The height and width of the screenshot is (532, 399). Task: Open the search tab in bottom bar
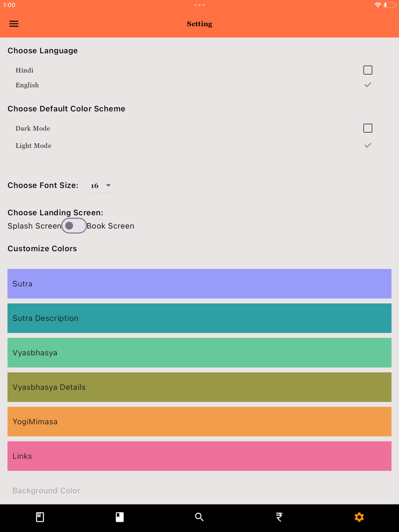[x=199, y=517]
